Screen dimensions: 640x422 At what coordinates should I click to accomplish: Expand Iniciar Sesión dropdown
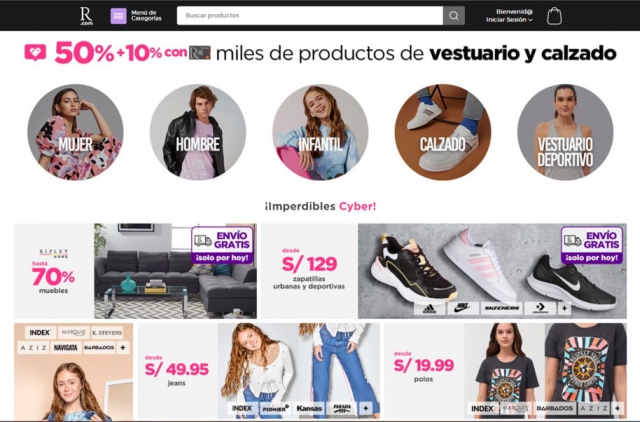(x=509, y=20)
